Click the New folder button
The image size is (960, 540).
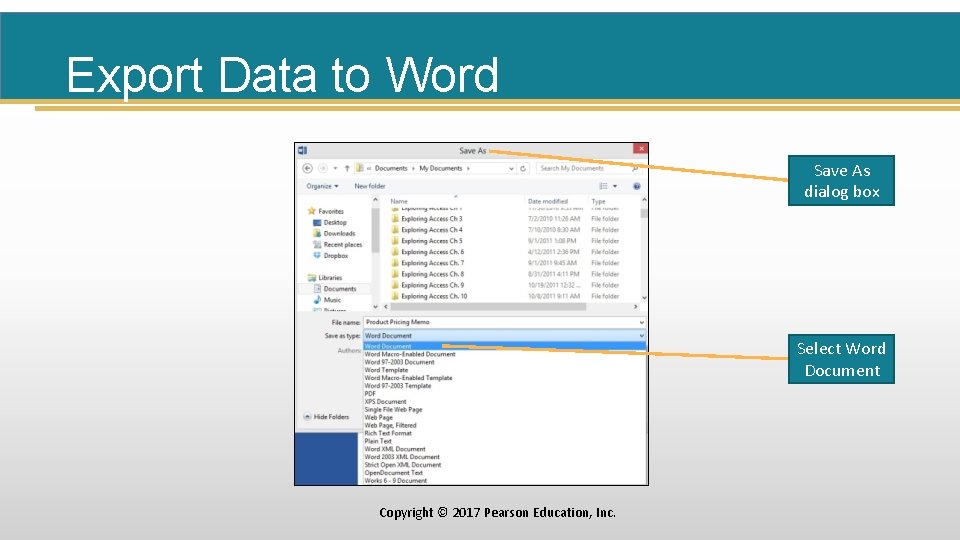click(x=370, y=186)
